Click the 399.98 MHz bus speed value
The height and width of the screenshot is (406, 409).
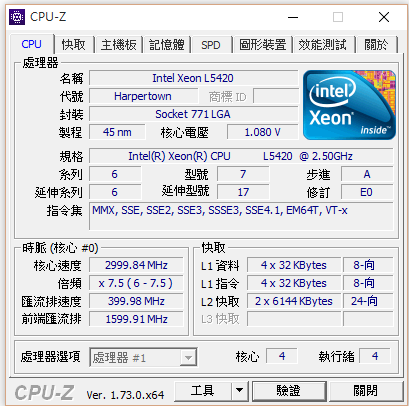coord(136,301)
